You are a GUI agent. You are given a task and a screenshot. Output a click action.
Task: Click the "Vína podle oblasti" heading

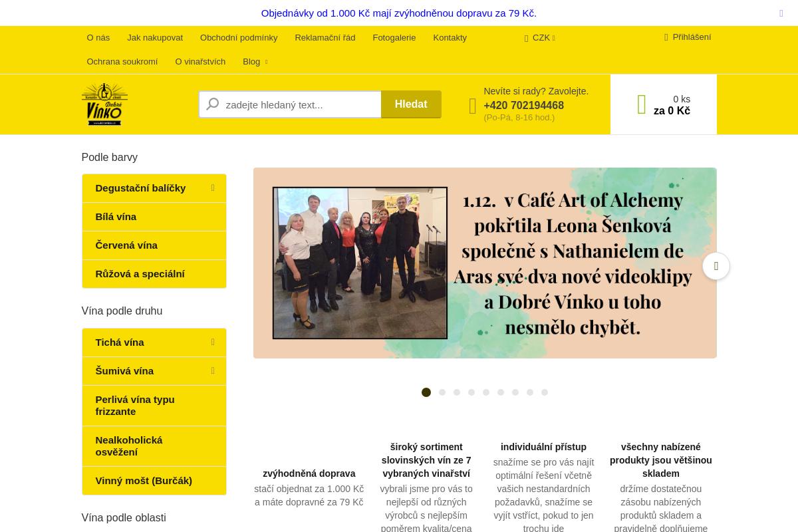click(x=124, y=518)
